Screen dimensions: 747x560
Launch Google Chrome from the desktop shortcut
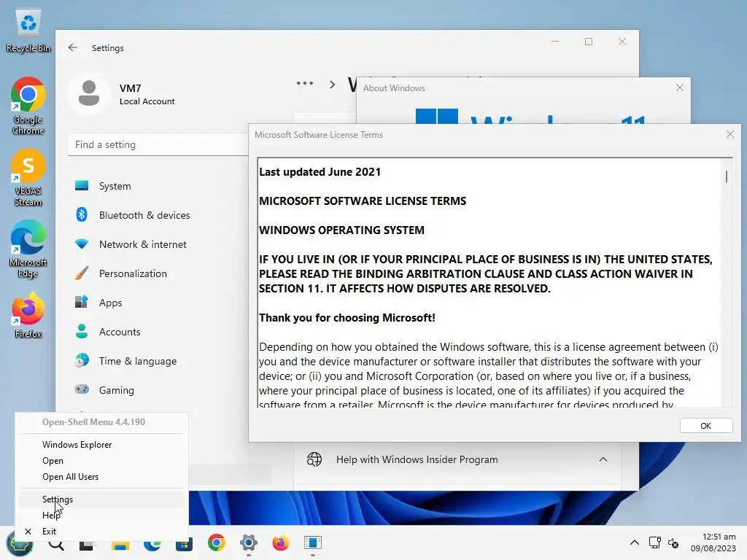tap(28, 105)
